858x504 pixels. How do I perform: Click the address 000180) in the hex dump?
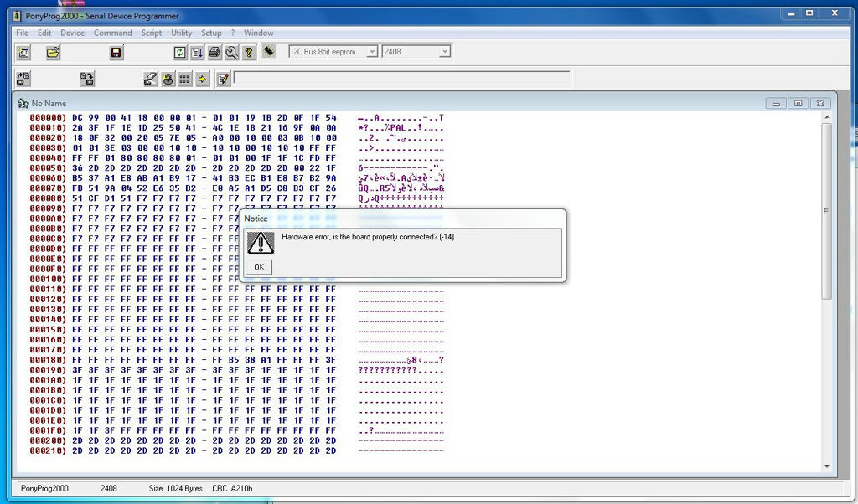(x=48, y=360)
